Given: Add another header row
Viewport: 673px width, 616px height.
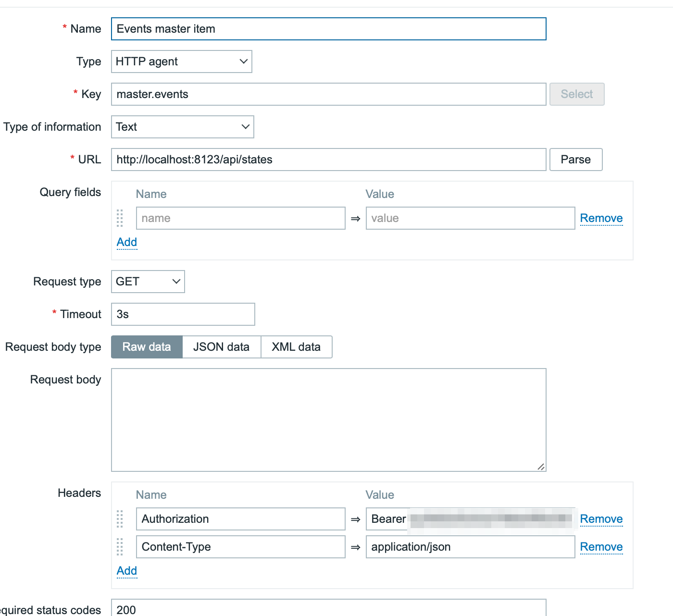Looking at the screenshot, I should pos(127,571).
